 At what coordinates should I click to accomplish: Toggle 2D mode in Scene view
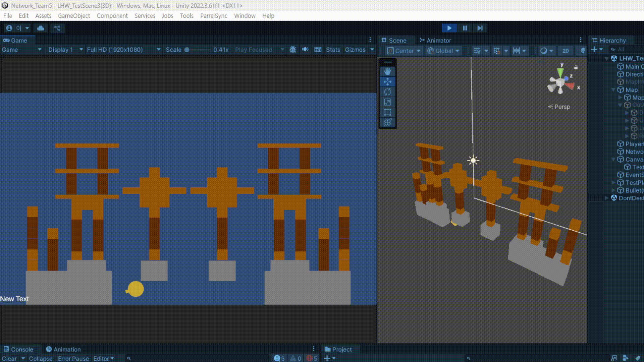566,51
